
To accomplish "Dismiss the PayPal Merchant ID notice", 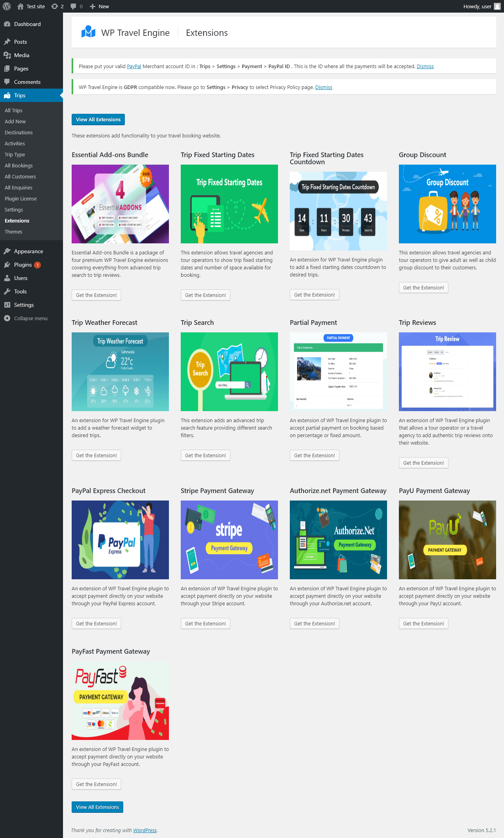I will 425,67.
